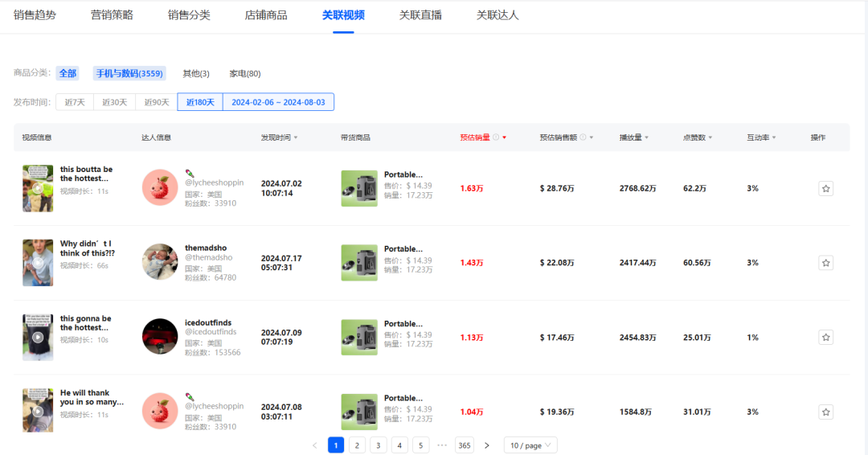Screen dimensions: 868x455
Task: Favorite the lycheeshoppin 2024.07.02 video row star
Action: click(826, 189)
